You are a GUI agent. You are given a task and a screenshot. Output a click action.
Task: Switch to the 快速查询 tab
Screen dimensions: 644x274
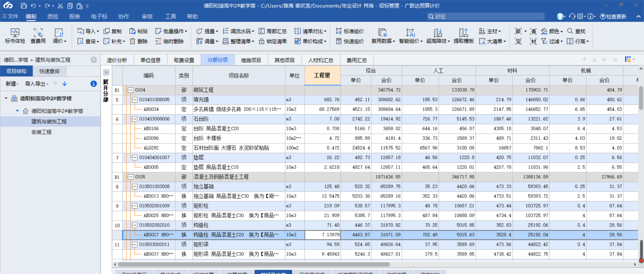[x=49, y=71]
